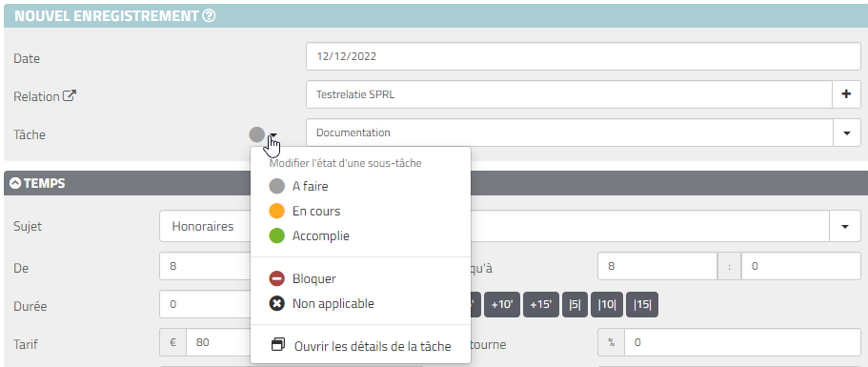Click the Durée input field

(x=206, y=304)
